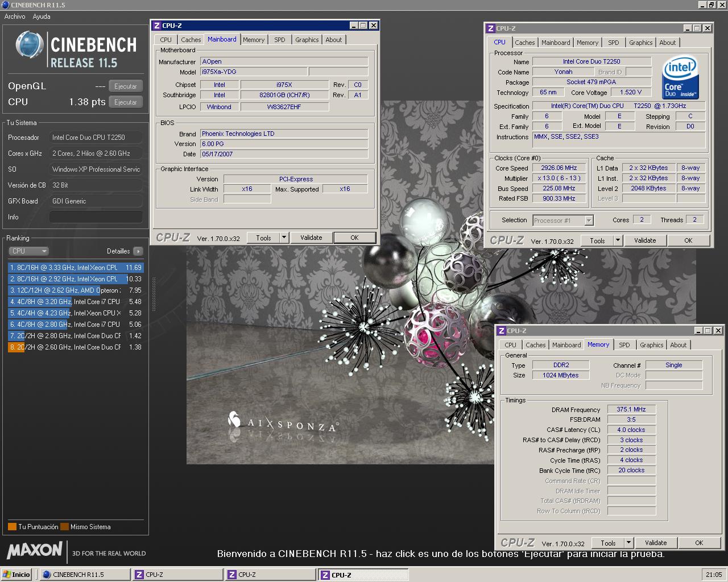Image resolution: width=728 pixels, height=582 pixels.
Task: Run the OpenGL test with Ejecutar
Action: (125, 86)
